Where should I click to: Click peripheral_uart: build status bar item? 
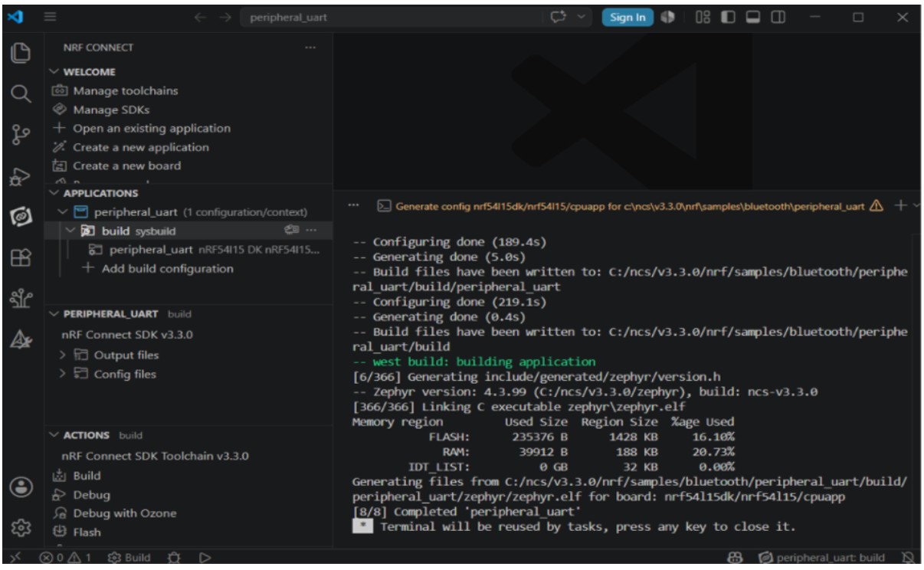point(821,558)
